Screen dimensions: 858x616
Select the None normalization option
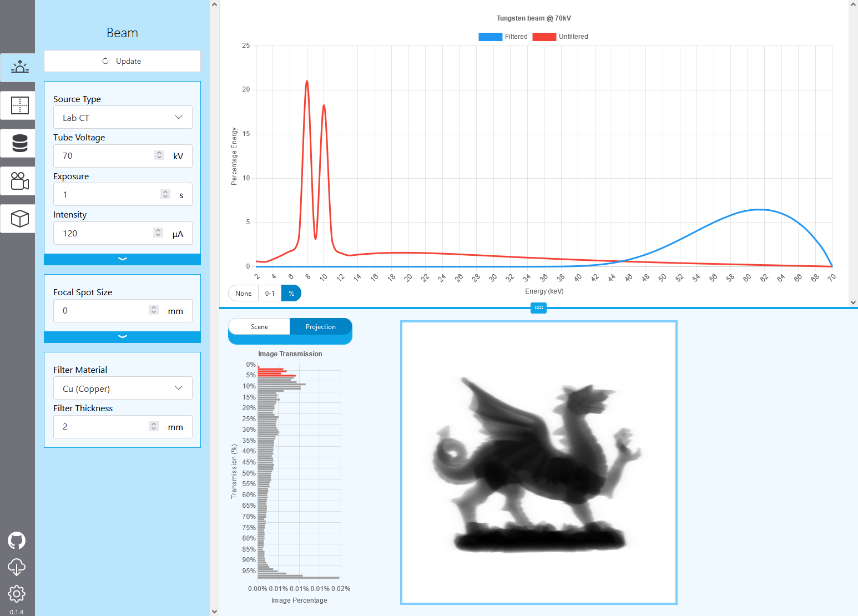click(x=243, y=294)
